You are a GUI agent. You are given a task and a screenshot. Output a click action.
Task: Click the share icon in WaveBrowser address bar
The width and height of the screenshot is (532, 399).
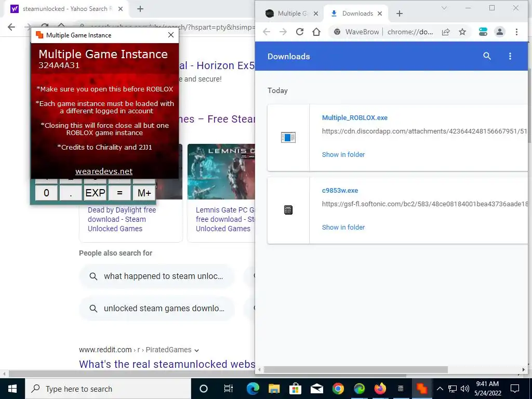446,32
